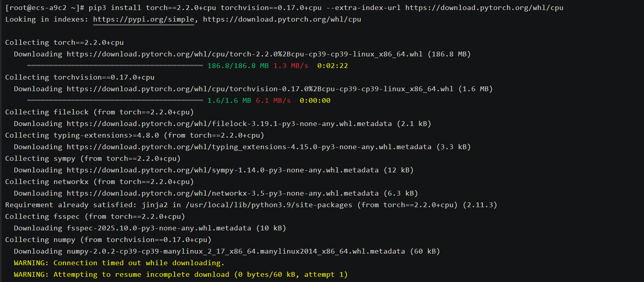Click the 'Collecting sympy' line
The height and width of the screenshot is (282, 644).
click(x=93, y=159)
